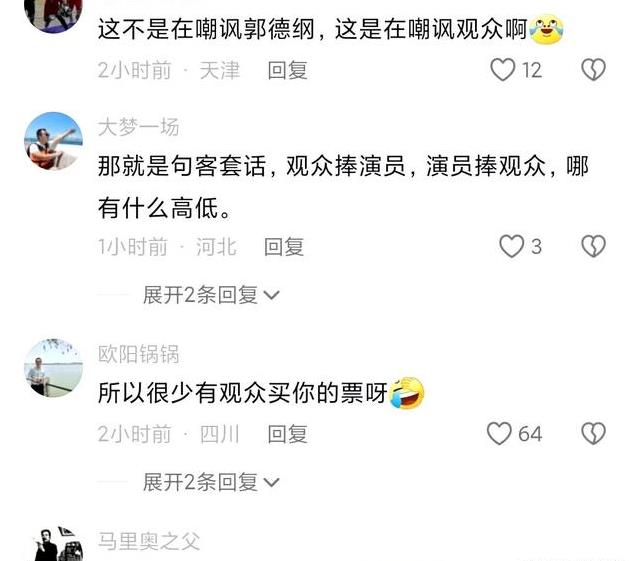
Task: Dislike 欧阳锅锅's comment with broken heart
Action: (x=593, y=434)
